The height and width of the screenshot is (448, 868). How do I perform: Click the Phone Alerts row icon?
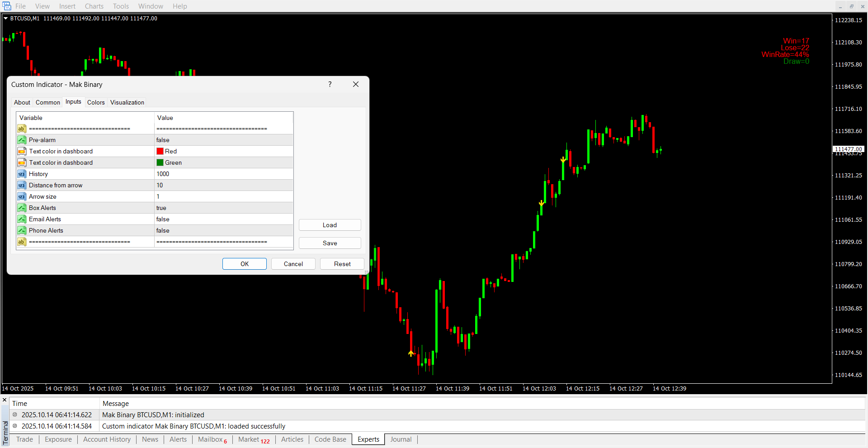pyautogui.click(x=22, y=230)
